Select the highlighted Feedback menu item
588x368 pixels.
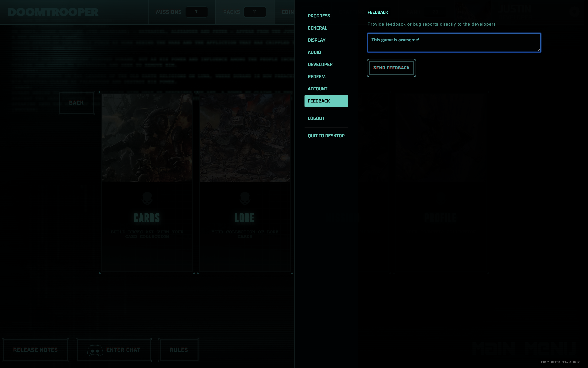pyautogui.click(x=326, y=101)
